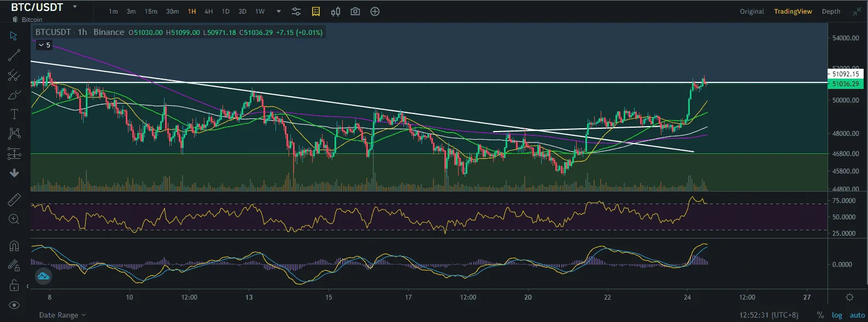Select the 1H interval

point(192,11)
